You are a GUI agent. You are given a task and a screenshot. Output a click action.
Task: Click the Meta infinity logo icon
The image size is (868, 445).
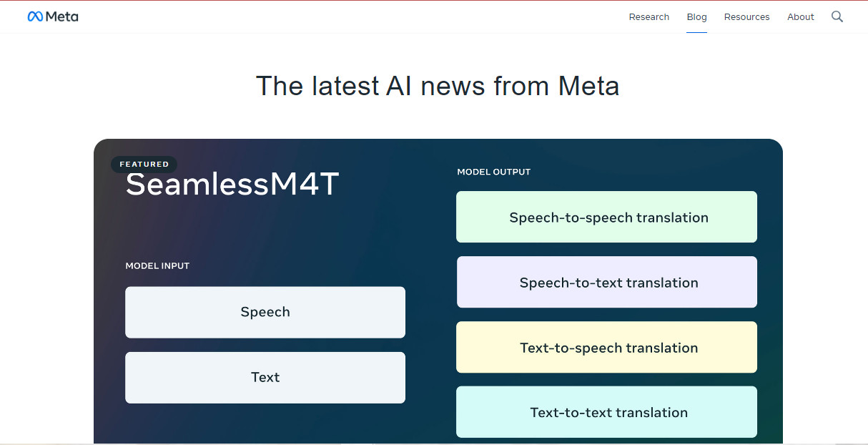tap(35, 16)
